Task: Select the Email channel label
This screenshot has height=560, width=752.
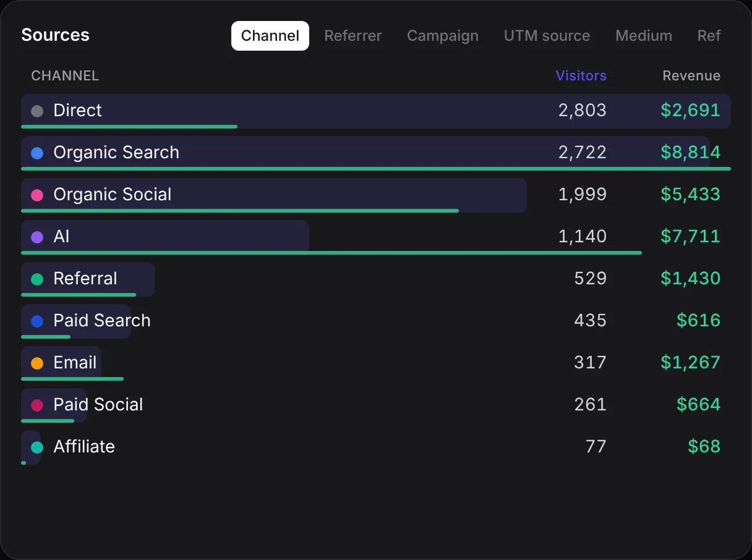Action: tap(75, 363)
